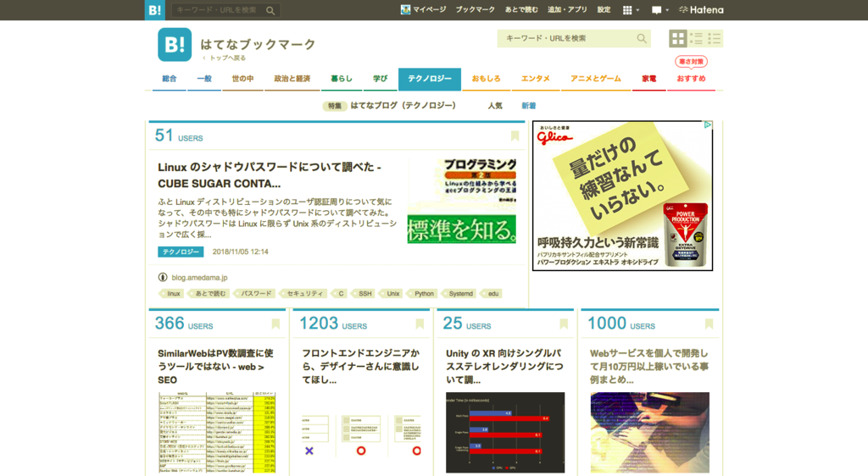The width and height of the screenshot is (868, 476).
Task: Select the 暮らし category tab
Action: click(342, 79)
